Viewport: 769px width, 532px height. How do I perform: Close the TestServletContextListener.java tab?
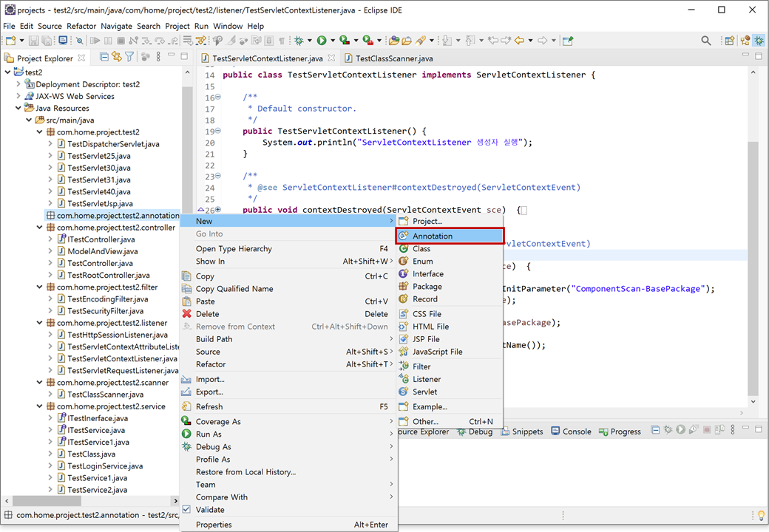pos(331,58)
